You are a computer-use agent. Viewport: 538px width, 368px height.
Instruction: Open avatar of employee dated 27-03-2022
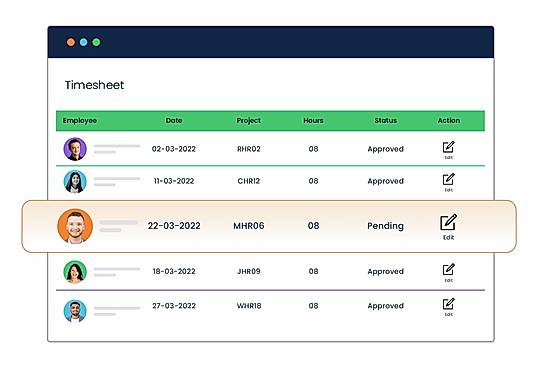(75, 311)
